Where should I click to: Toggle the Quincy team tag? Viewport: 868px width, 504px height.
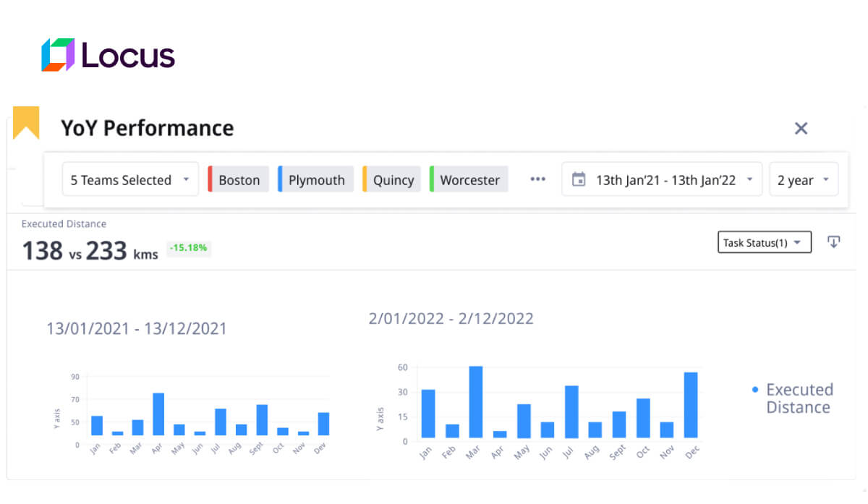pos(393,180)
